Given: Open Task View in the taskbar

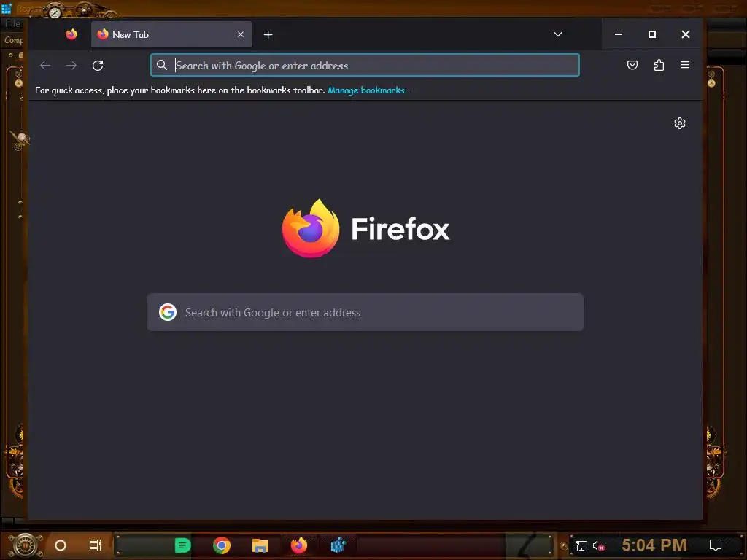Looking at the screenshot, I should [96, 545].
